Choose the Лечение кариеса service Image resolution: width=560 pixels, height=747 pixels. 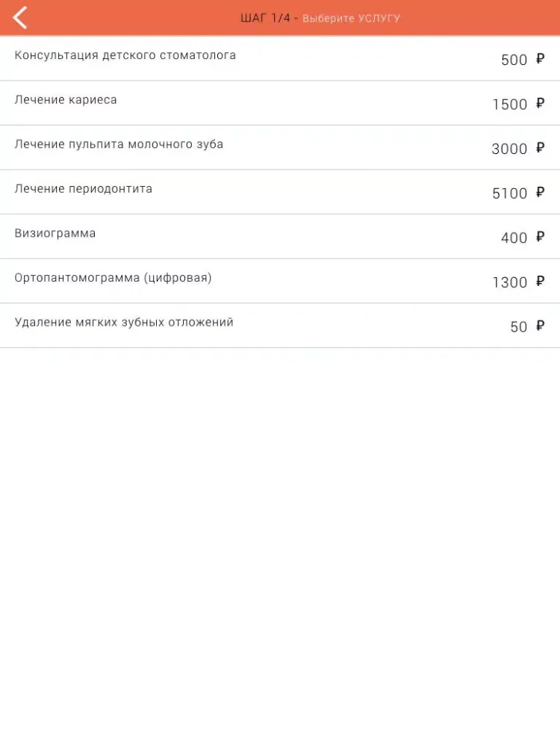(x=280, y=103)
